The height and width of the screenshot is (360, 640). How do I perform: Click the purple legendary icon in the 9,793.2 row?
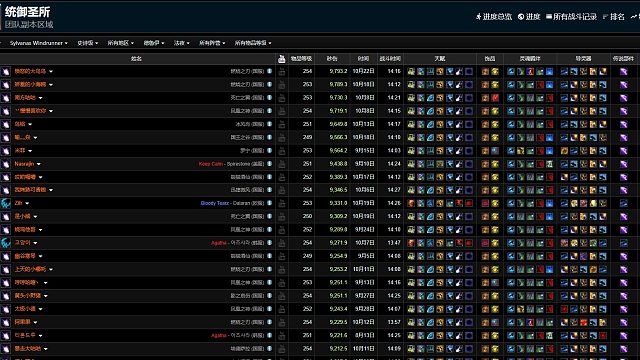(x=624, y=71)
